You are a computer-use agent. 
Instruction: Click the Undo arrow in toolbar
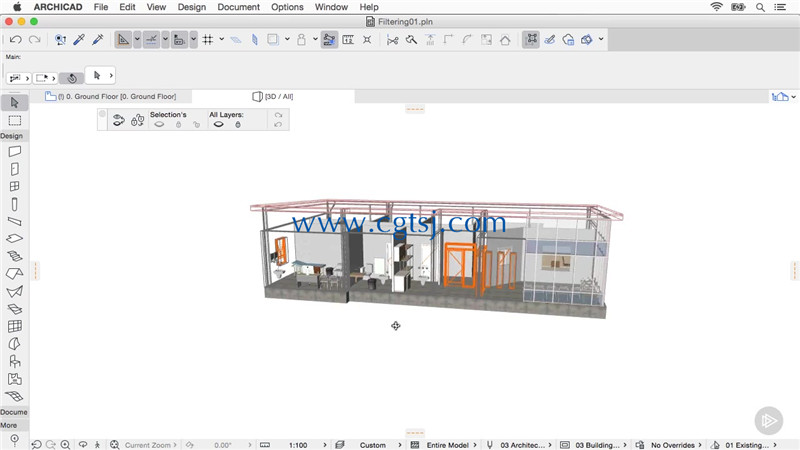pos(15,40)
